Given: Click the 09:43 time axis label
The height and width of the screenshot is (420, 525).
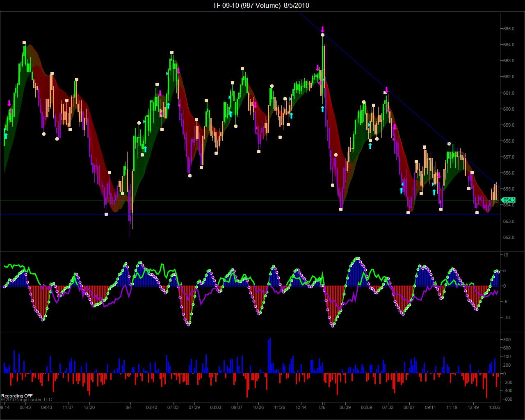Looking at the screenshot, I should 46,408.
